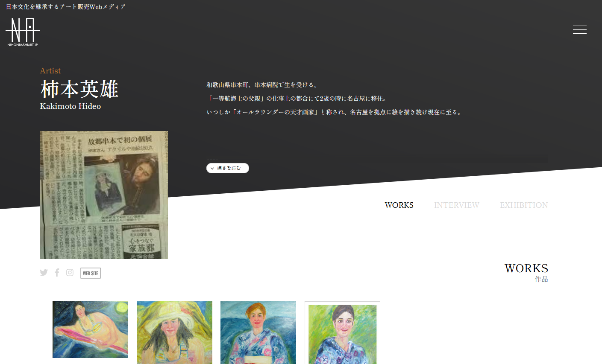The height and width of the screenshot is (364, 602).
Task: Open the artist's Instagram profile
Action: point(70,273)
